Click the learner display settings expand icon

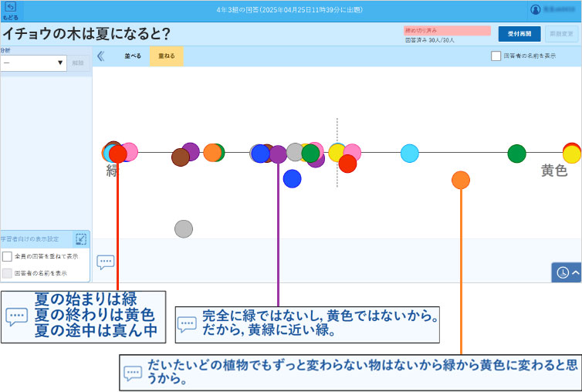click(81, 239)
